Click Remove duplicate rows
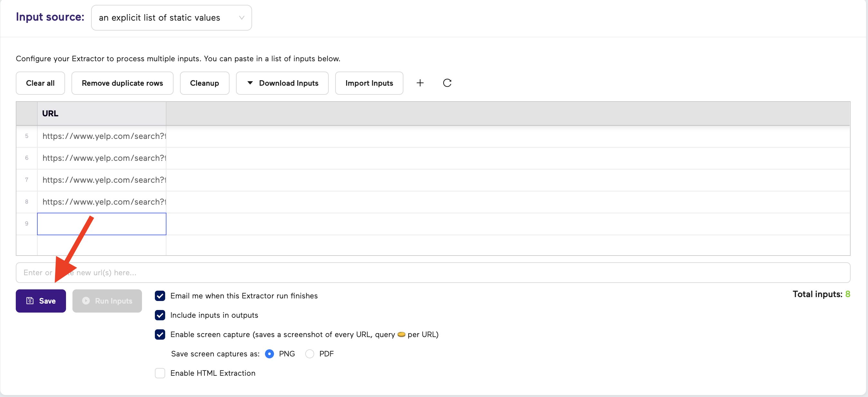The height and width of the screenshot is (397, 868). [122, 83]
